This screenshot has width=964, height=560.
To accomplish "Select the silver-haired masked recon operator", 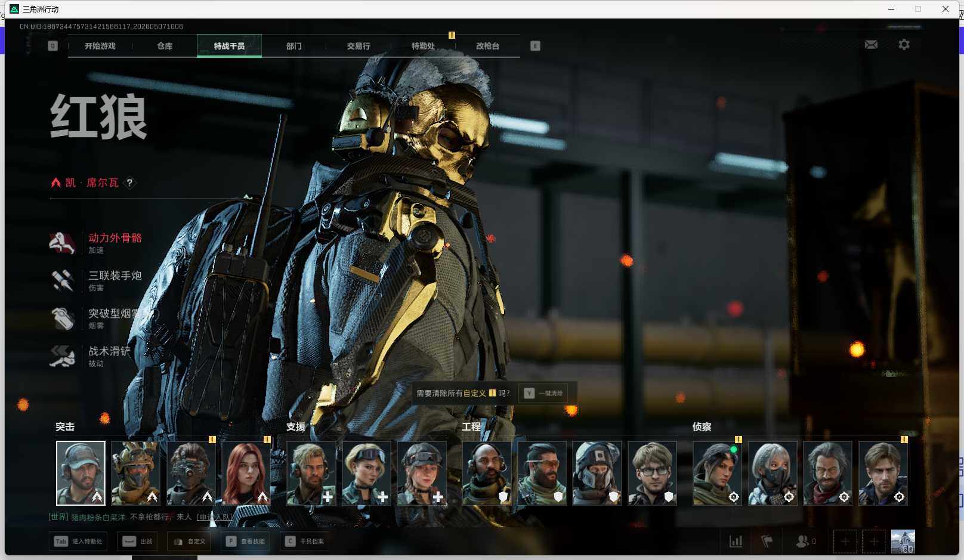I will click(773, 473).
